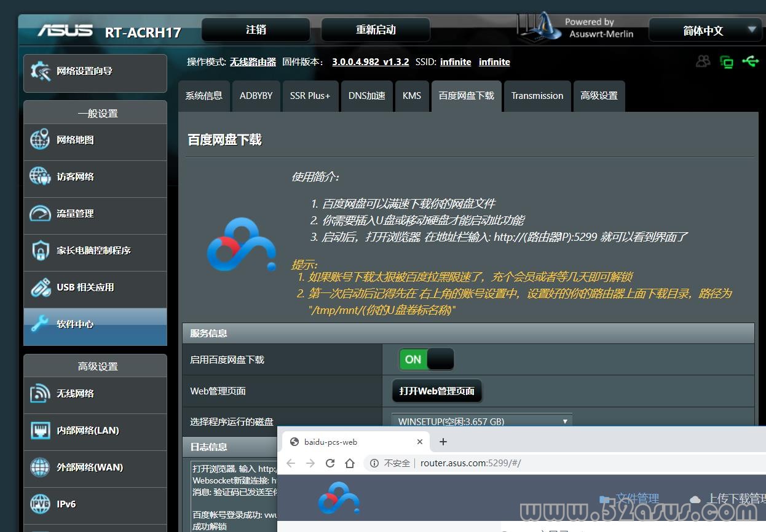Click the 无线路由器 operation mode link
766x532 pixels.
253,62
